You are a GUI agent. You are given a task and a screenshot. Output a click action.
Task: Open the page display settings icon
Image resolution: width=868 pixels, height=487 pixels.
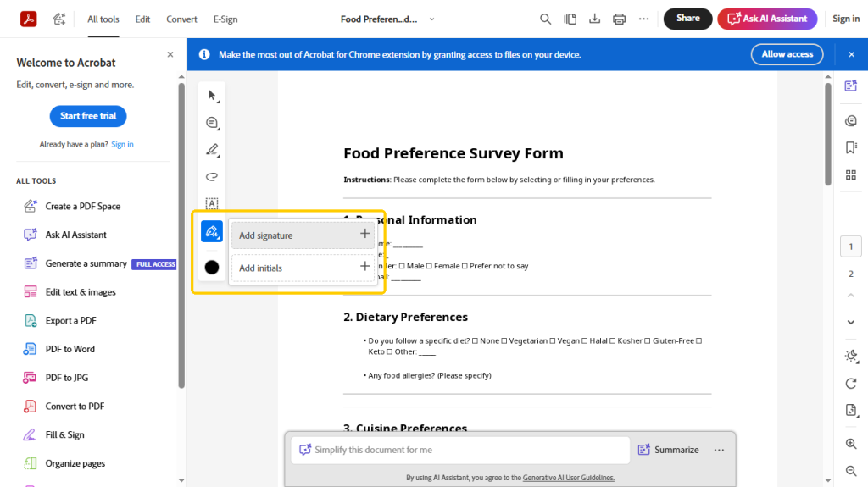[x=851, y=411]
